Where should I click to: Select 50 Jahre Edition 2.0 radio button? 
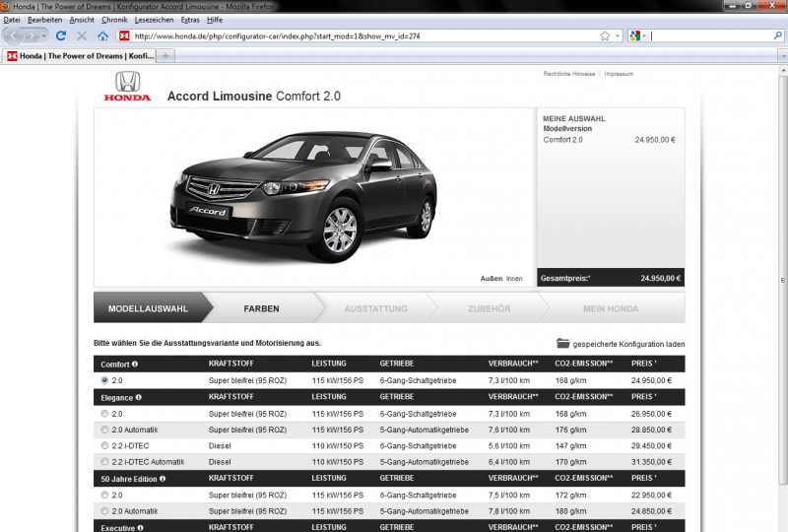pyautogui.click(x=104, y=495)
